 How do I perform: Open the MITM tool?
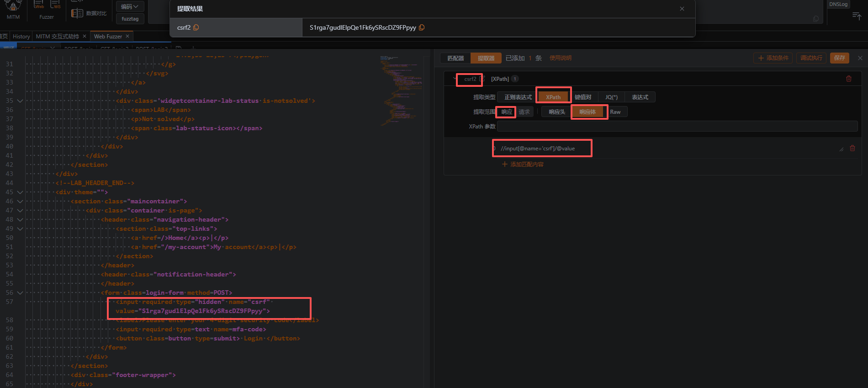pos(13,10)
